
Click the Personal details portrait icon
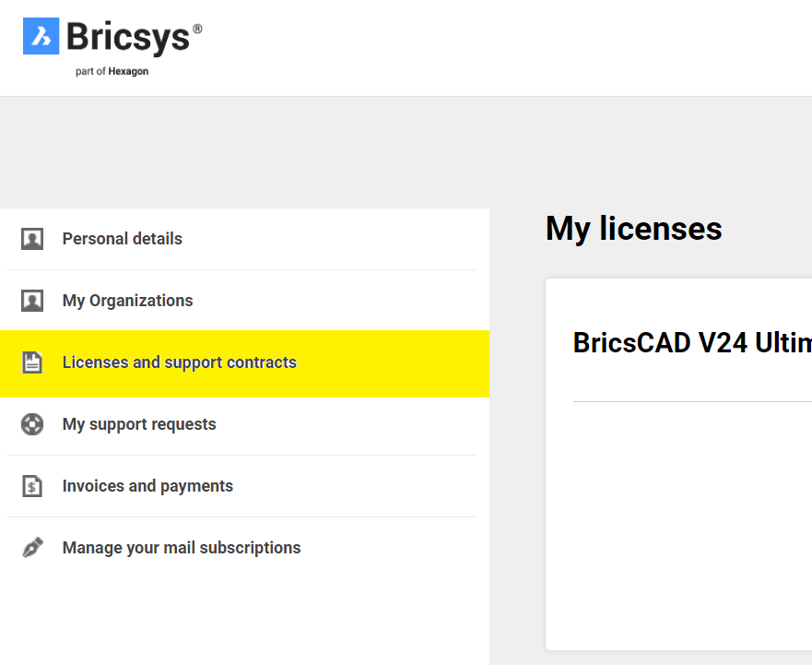click(x=32, y=239)
